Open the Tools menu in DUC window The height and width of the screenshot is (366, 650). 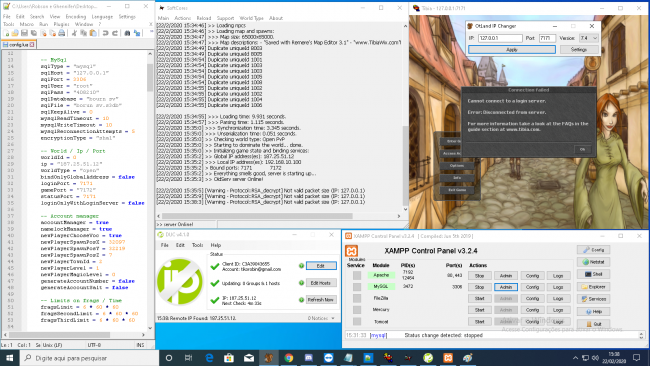coord(197,245)
